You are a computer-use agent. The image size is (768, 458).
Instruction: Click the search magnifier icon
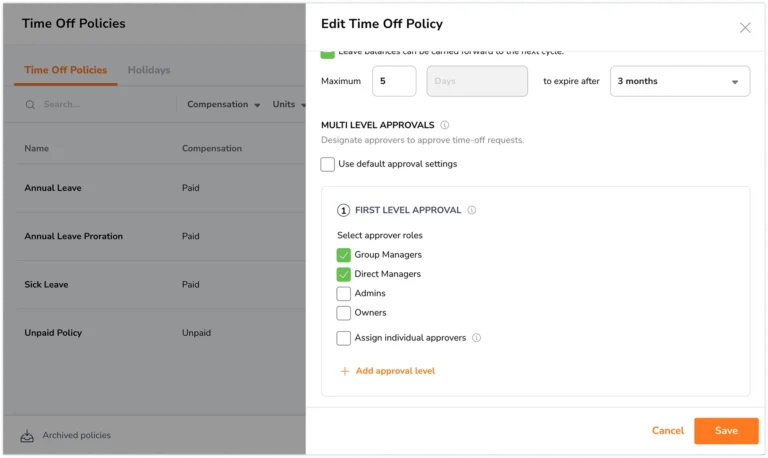(30, 105)
